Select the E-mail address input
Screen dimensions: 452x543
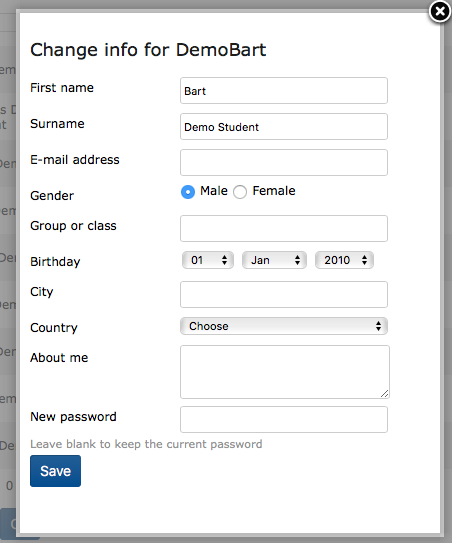coord(284,163)
